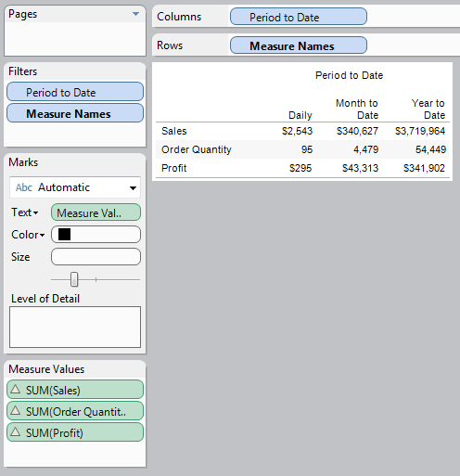The width and height of the screenshot is (460, 476).
Task: Click the delta icon on SUM(Order Quantity) pill
Action: pyautogui.click(x=15, y=410)
